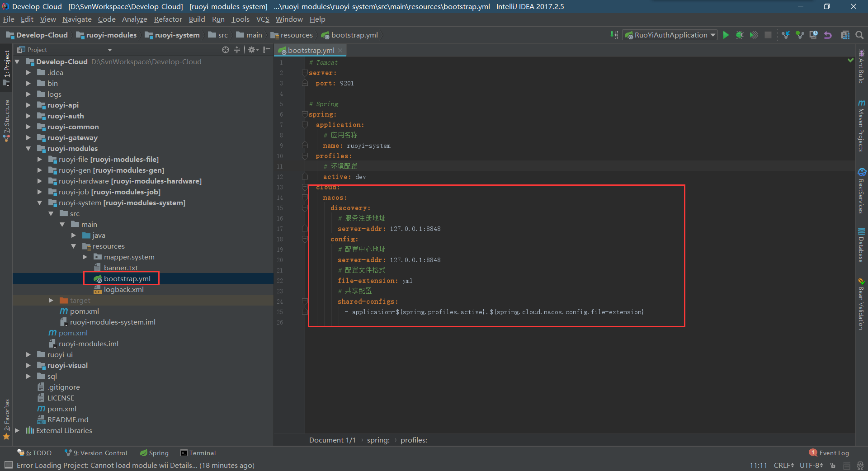Open the Spring tool window
The width and height of the screenshot is (868, 471).
154,453
